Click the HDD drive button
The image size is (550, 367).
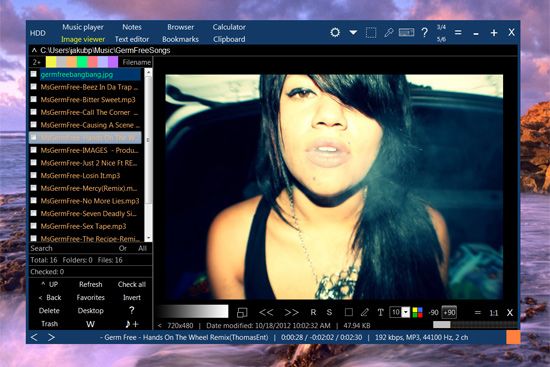[38, 33]
